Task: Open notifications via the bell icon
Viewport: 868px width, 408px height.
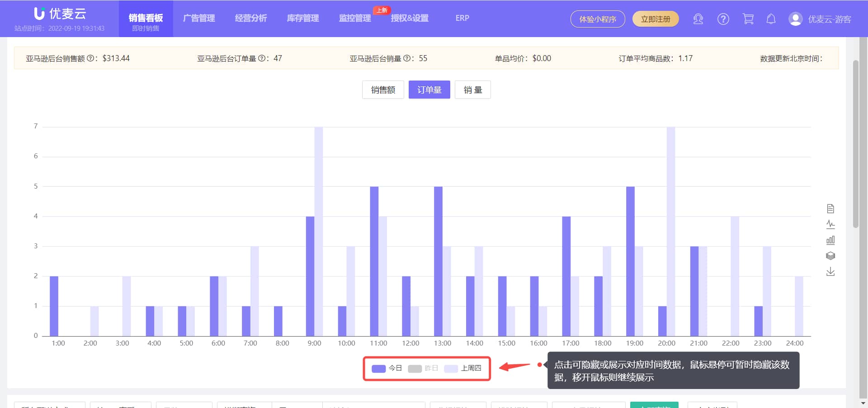Action: click(x=771, y=19)
